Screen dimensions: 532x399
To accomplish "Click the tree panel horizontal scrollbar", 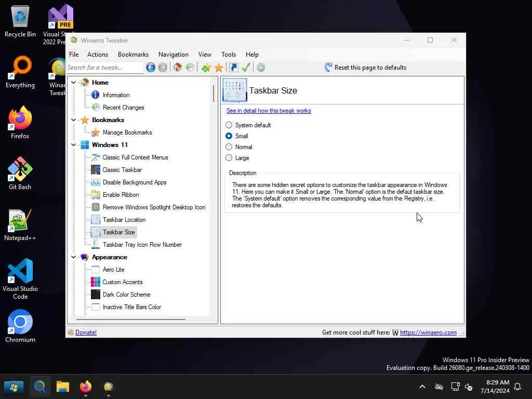I will point(131,320).
